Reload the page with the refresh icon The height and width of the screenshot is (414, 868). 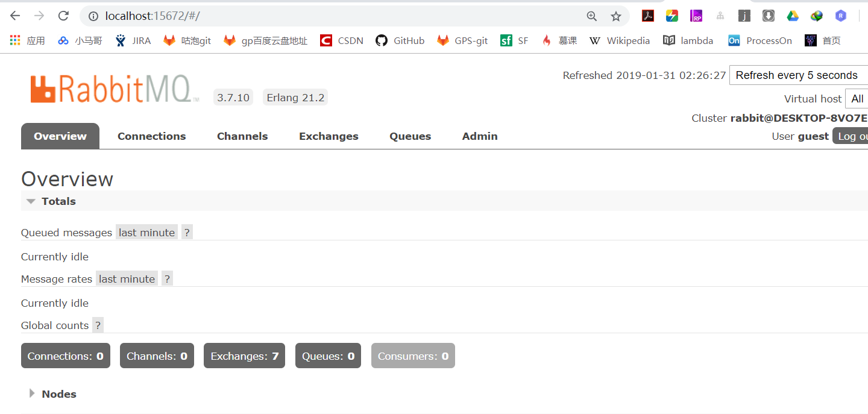pyautogui.click(x=63, y=16)
